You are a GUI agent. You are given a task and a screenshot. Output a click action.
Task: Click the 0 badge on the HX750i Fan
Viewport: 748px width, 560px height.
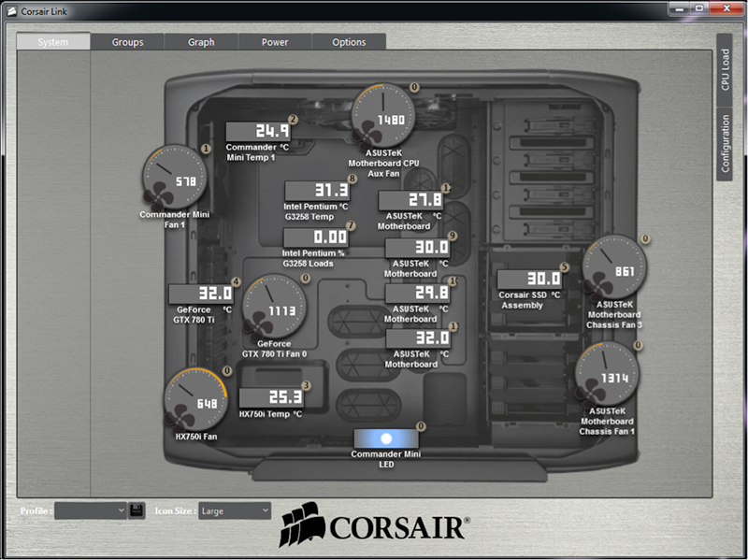click(x=227, y=370)
